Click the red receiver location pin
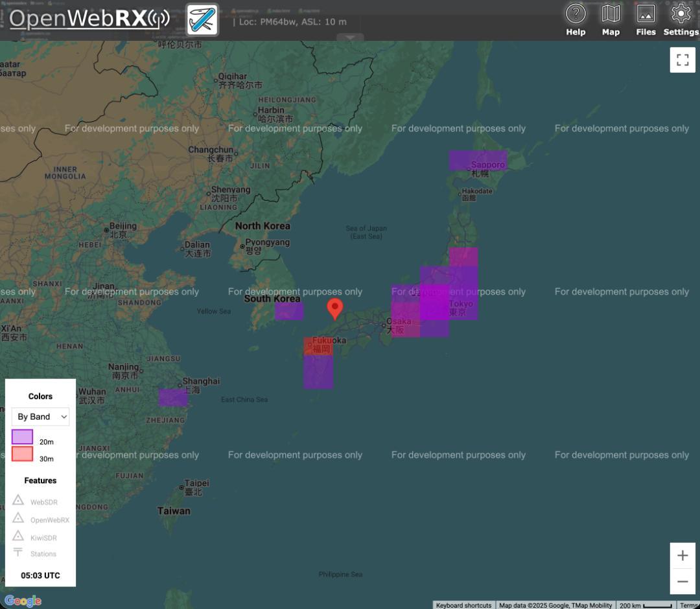700x609 pixels. point(334,308)
